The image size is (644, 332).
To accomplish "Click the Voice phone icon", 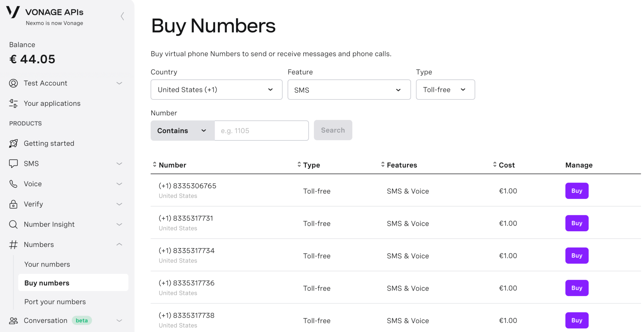I will [x=13, y=183].
